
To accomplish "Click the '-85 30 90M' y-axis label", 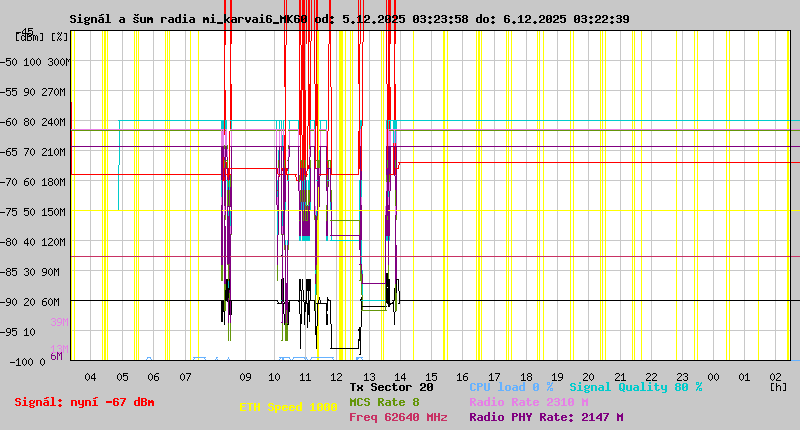I will point(31,272).
